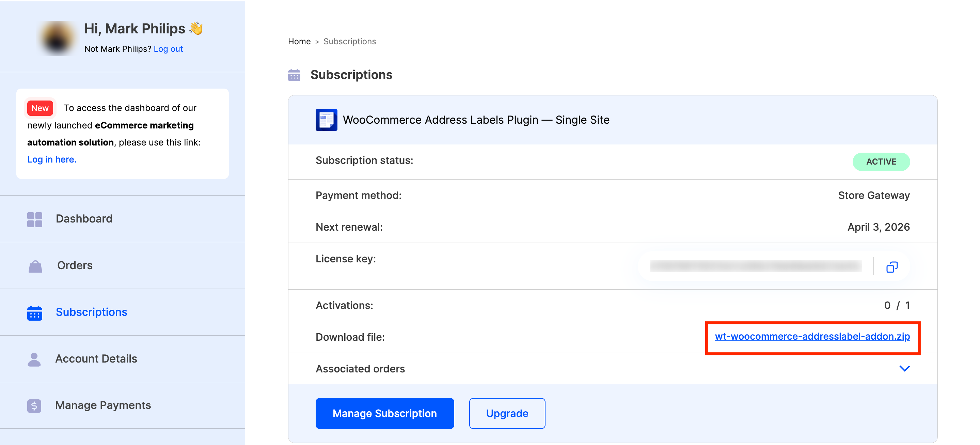This screenshot has height=445, width=980.
Task: Click the 'Payment method:' label
Action: [358, 195]
